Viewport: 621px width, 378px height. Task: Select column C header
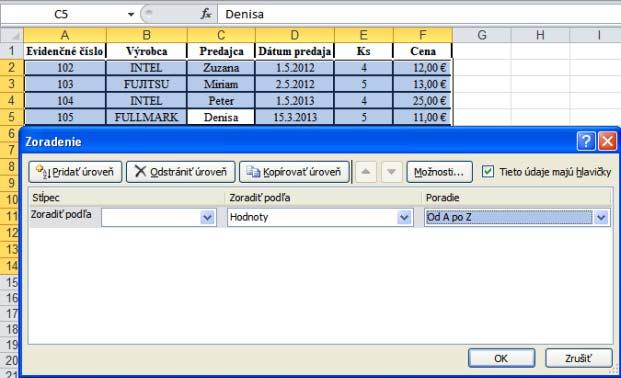[221, 35]
